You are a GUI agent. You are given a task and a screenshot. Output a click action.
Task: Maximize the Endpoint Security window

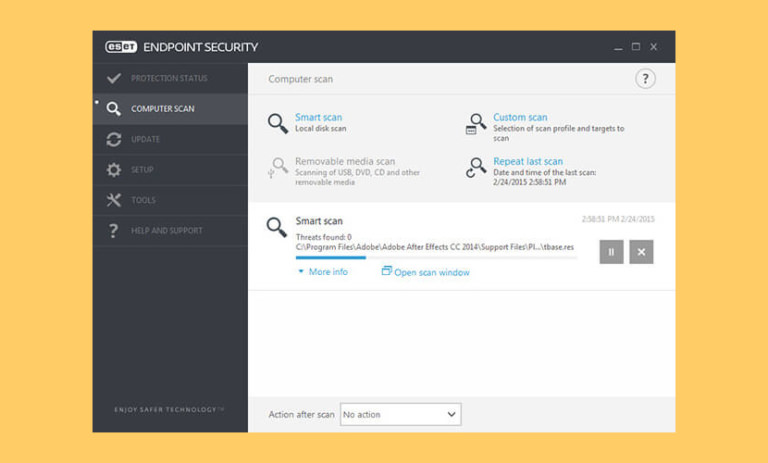pos(636,47)
